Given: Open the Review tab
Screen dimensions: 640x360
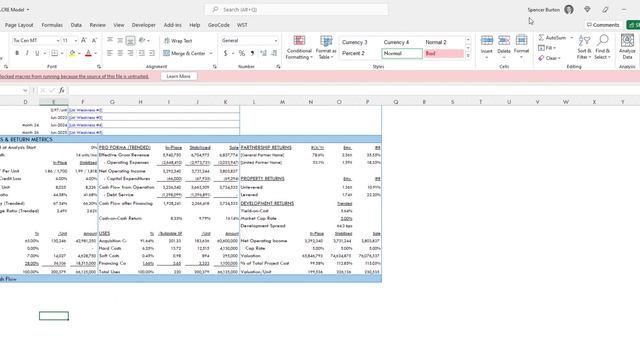Looking at the screenshot, I should click(98, 25).
